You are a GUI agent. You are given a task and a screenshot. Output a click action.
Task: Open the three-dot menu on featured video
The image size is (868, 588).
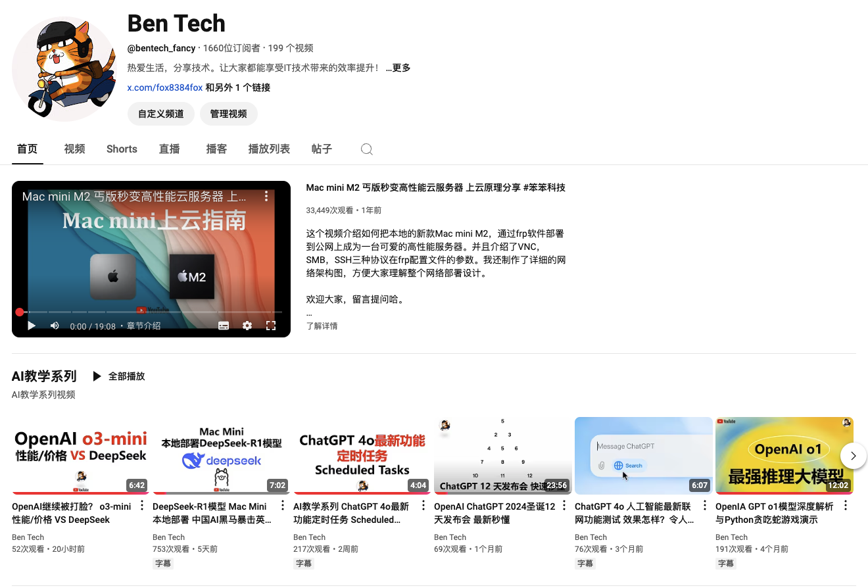266,197
